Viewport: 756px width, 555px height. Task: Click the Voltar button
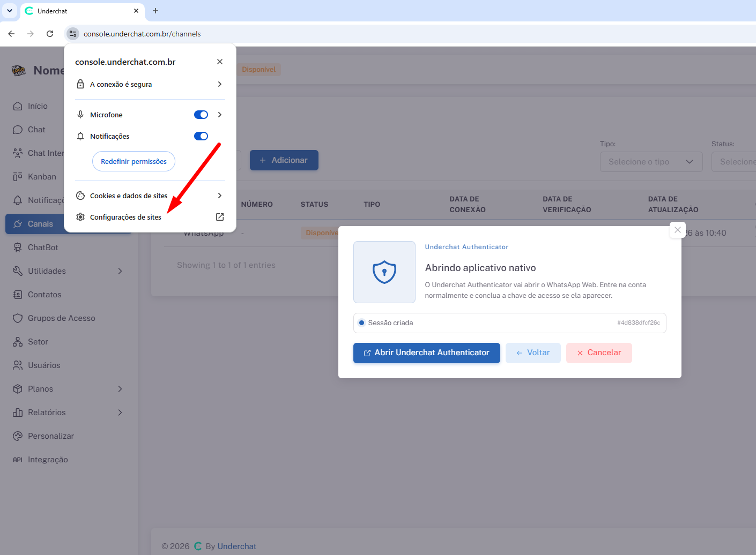pos(533,353)
